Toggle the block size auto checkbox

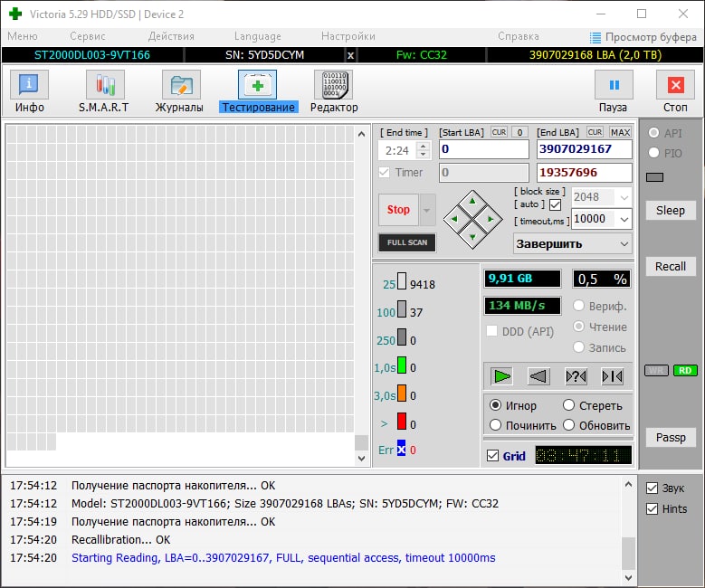(x=556, y=204)
